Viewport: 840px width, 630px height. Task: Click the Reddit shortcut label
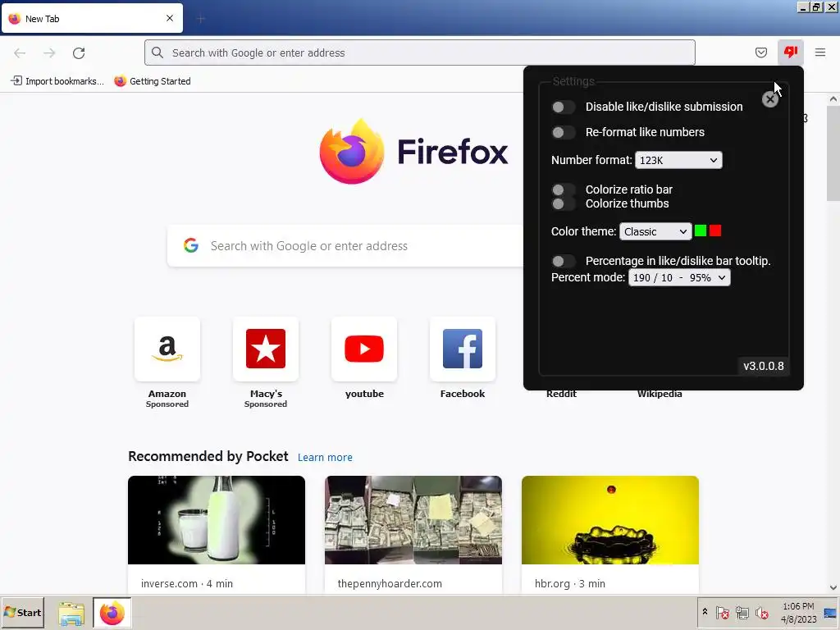(x=561, y=395)
